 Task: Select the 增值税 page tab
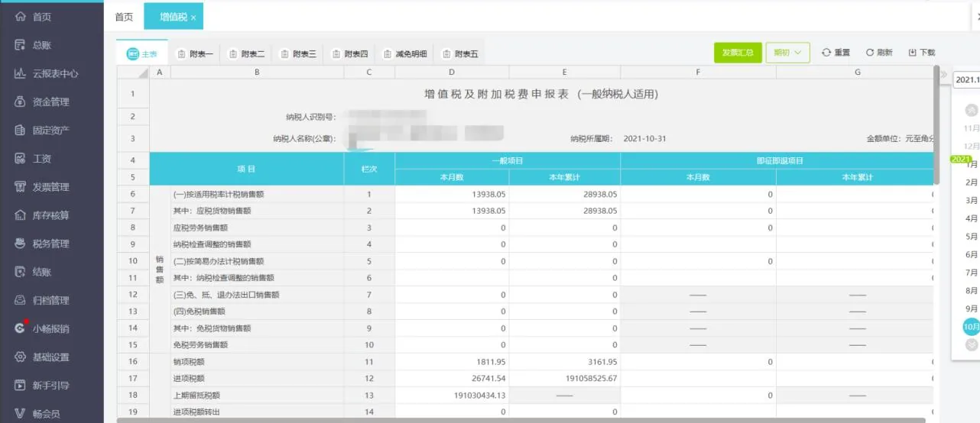(174, 17)
